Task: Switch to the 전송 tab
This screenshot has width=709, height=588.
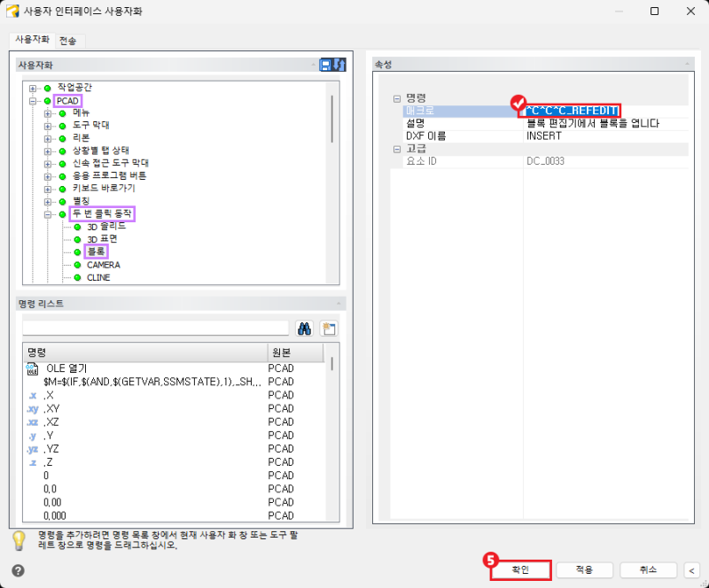Action: [68, 41]
